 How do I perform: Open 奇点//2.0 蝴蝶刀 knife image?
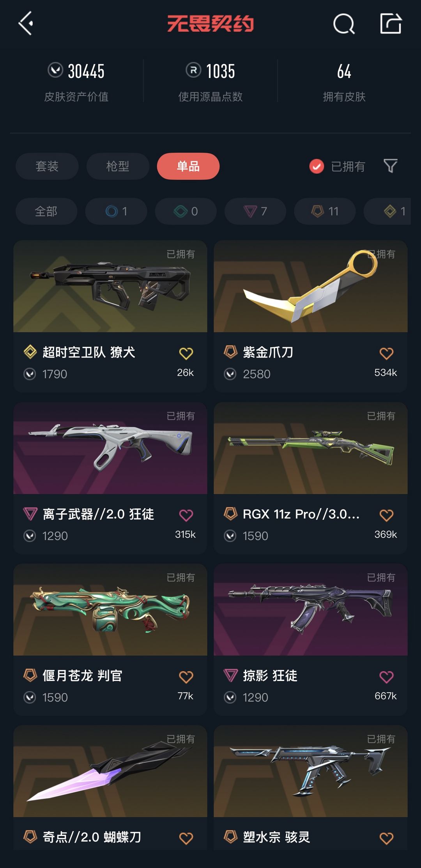point(110,771)
